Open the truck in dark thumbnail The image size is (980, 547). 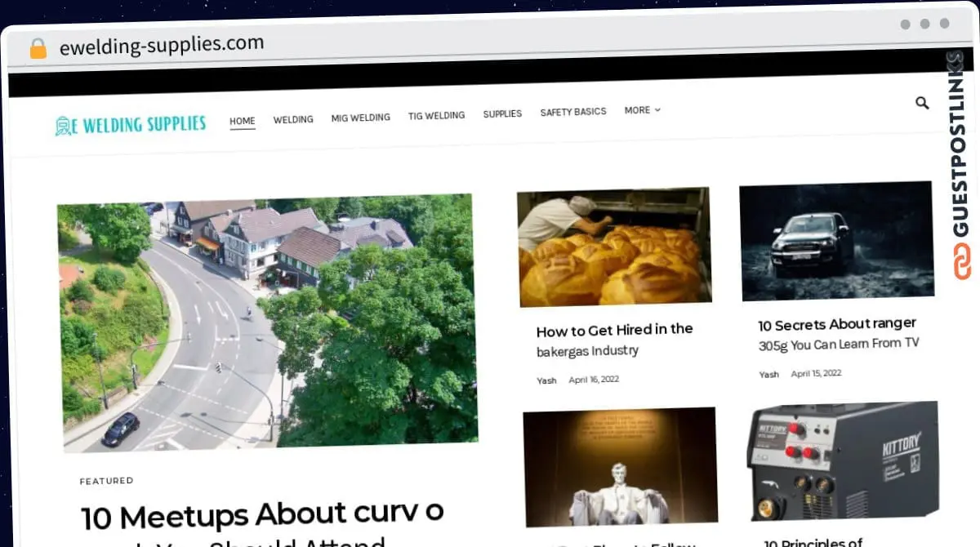coord(836,241)
